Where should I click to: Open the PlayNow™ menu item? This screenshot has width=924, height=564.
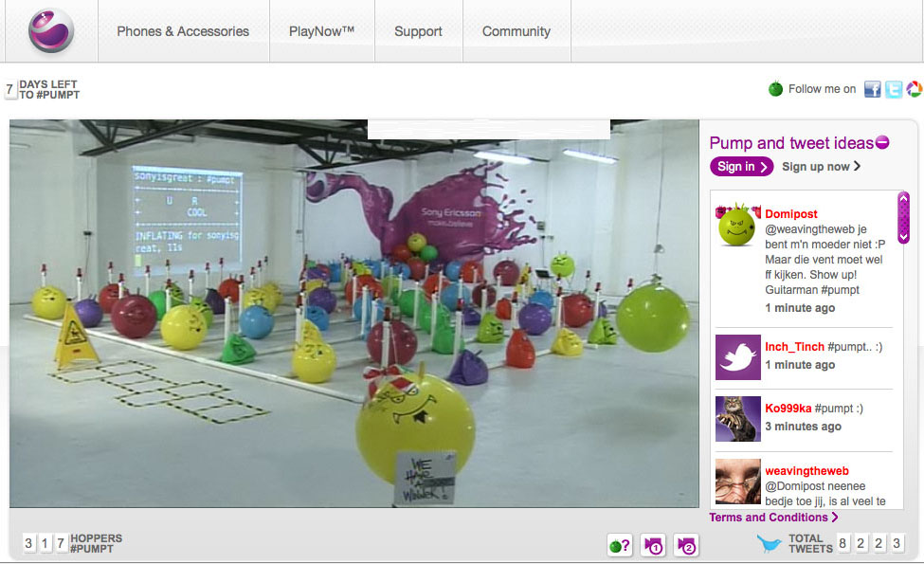[x=322, y=31]
